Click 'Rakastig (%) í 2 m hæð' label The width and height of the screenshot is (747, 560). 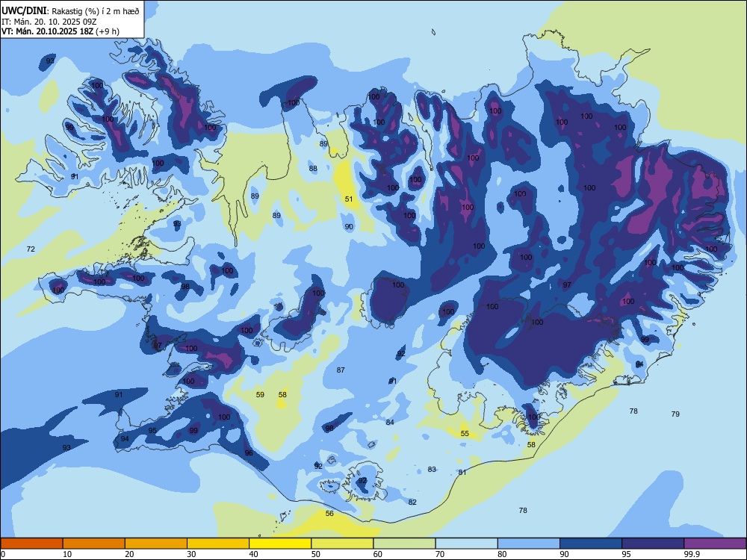[96, 11]
